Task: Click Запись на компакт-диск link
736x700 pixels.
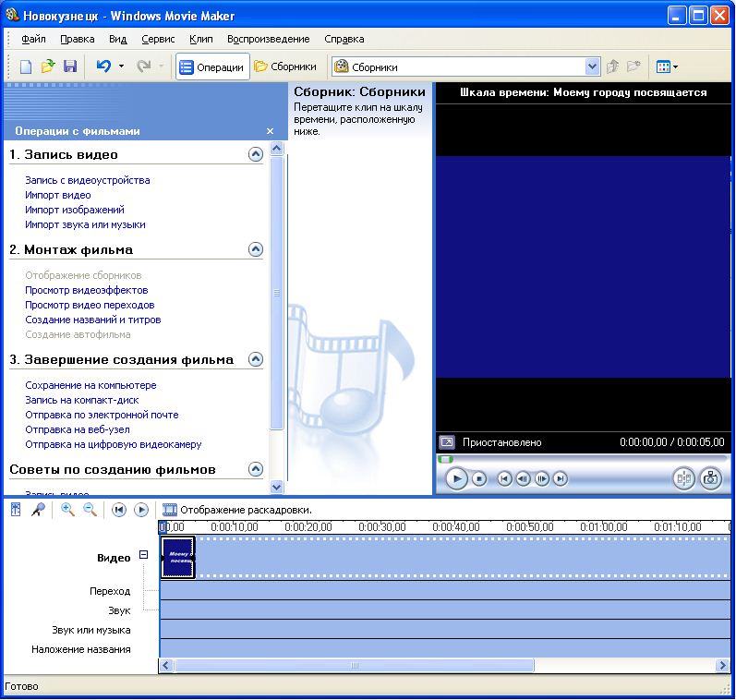Action: point(81,400)
